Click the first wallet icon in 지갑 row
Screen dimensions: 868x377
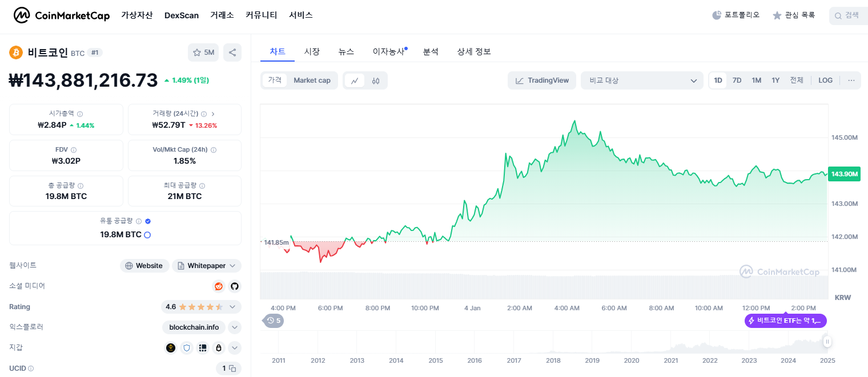pos(171,348)
